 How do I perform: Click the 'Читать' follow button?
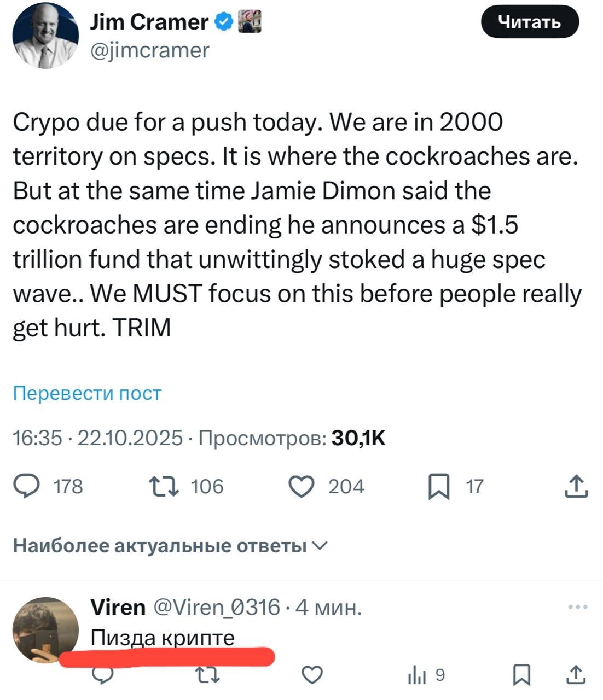point(529,22)
